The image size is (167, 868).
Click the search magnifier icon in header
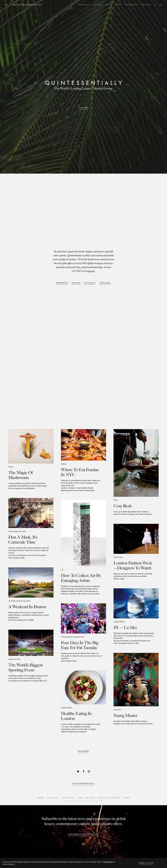click(x=155, y=5)
